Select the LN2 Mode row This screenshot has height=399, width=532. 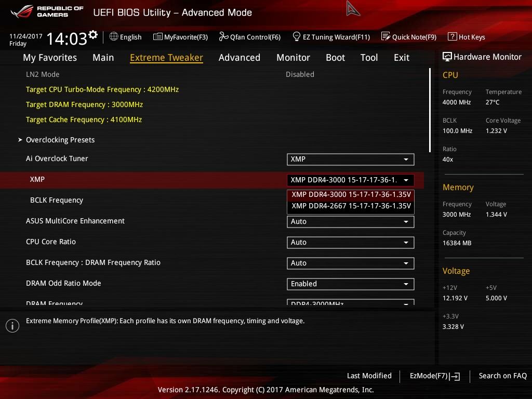point(212,74)
